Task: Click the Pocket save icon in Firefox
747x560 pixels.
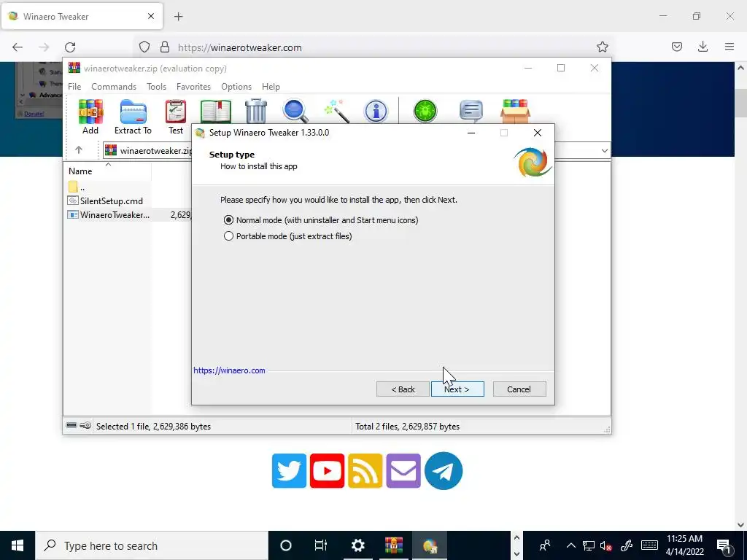Action: click(x=676, y=47)
